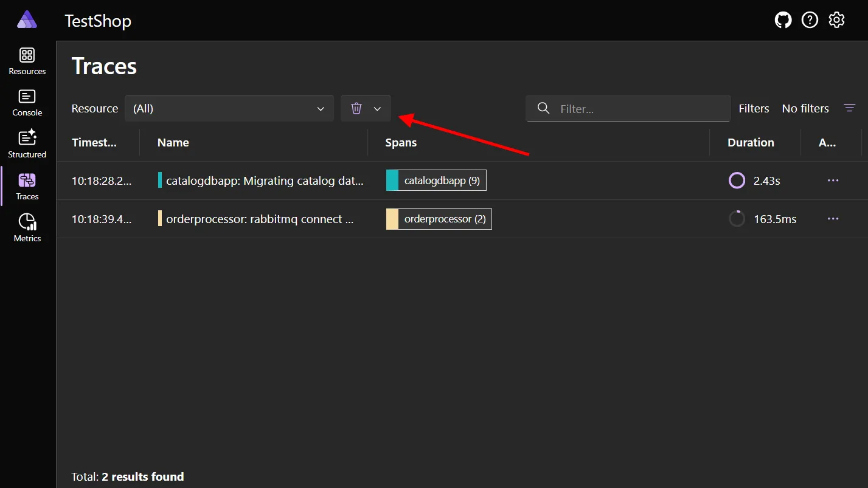Open the help documentation

[x=810, y=19]
